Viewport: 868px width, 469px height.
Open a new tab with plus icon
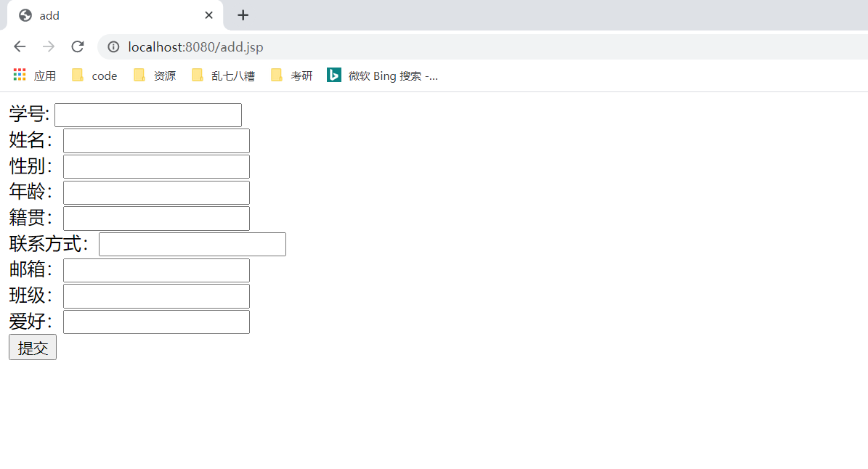tap(243, 15)
